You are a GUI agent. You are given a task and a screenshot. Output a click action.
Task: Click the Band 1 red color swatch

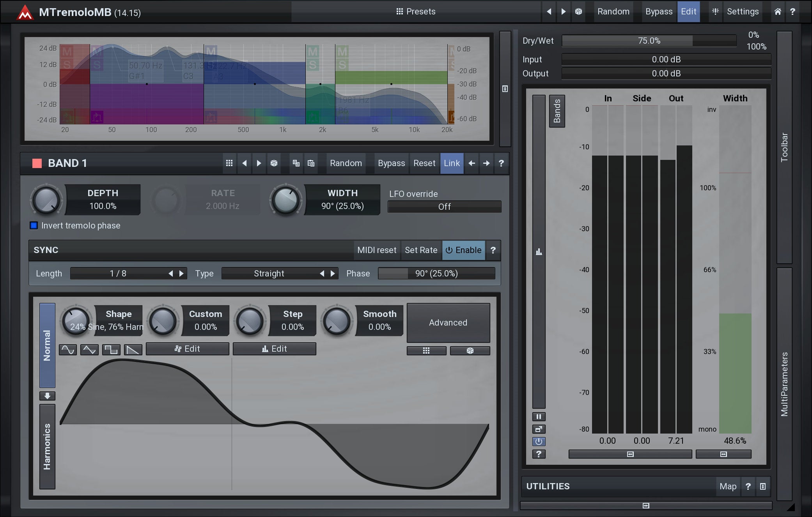pos(37,163)
